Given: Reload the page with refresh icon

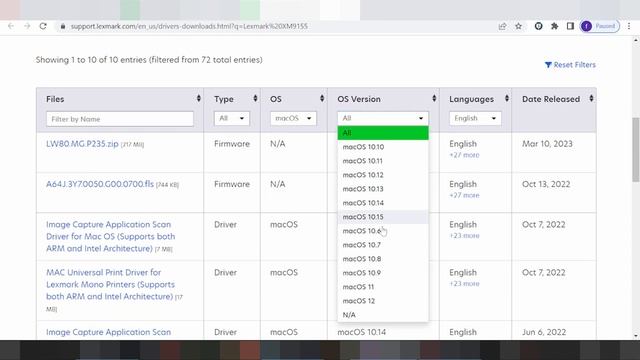Looking at the screenshot, I should [43, 26].
